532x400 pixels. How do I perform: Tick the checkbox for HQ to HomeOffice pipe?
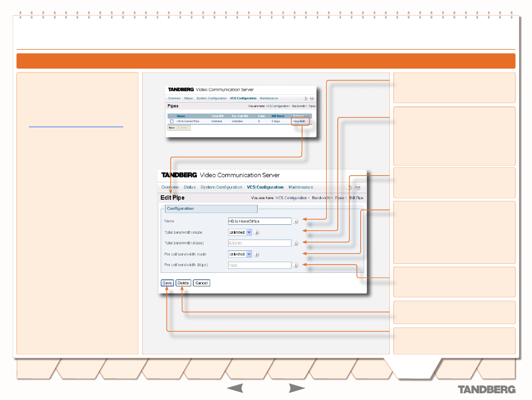172,121
